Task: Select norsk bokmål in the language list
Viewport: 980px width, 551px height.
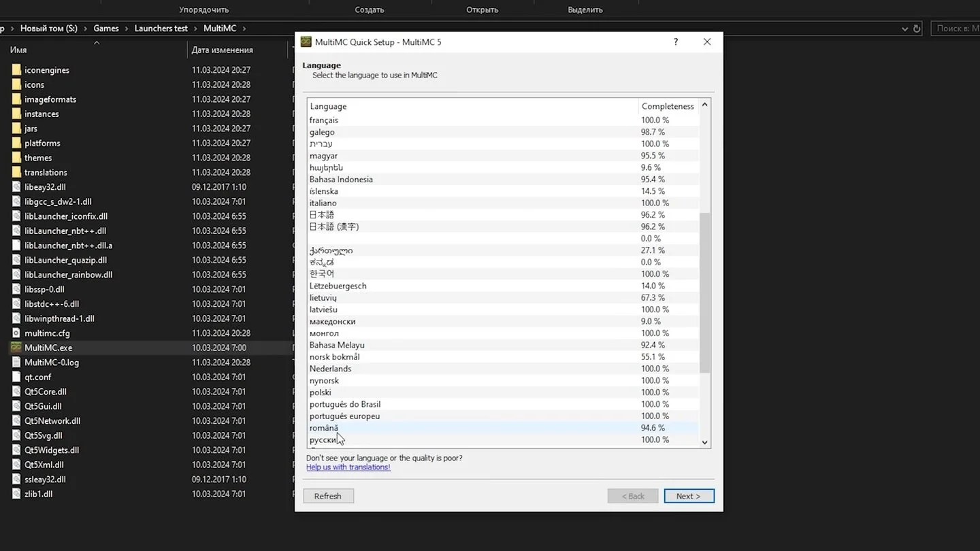Action: click(503, 356)
